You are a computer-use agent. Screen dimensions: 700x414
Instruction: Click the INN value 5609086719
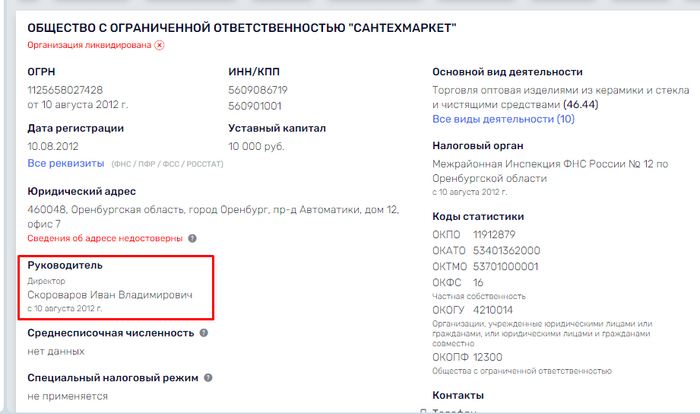pos(258,90)
